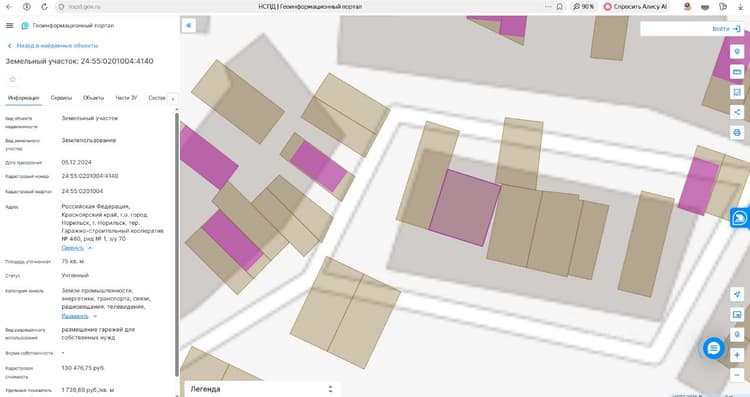Bookmark this page in browser
The width and height of the screenshot is (750, 397).
pyautogui.click(x=560, y=7)
